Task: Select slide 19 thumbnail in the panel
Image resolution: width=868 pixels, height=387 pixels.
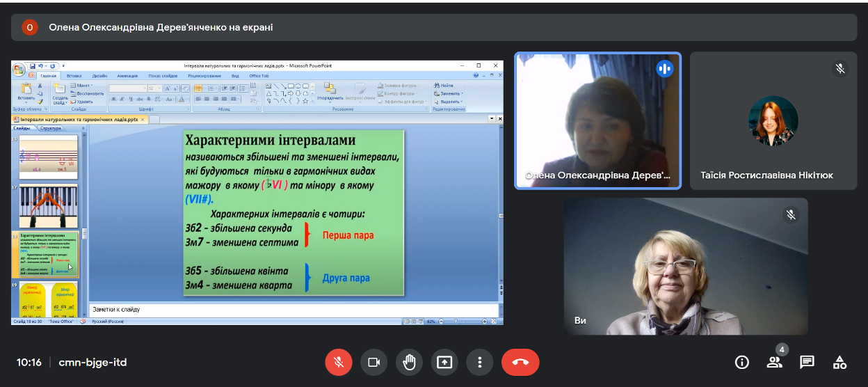Action: coord(49,298)
